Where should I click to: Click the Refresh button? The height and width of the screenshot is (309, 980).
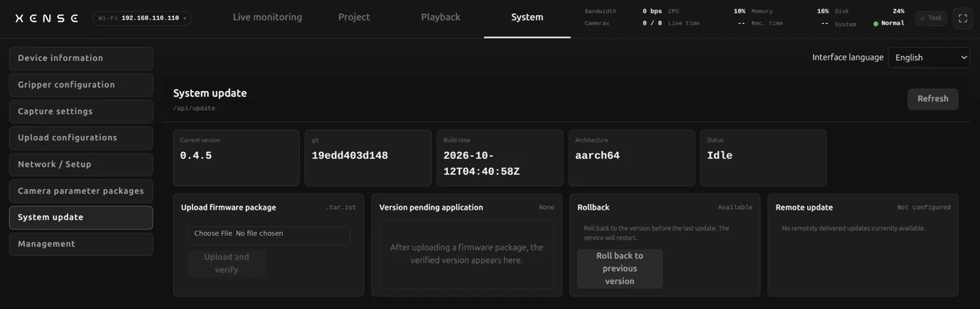point(932,99)
